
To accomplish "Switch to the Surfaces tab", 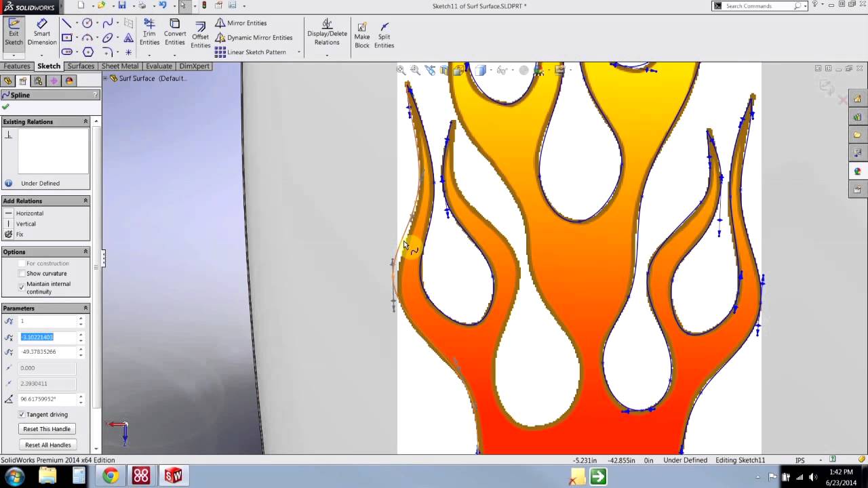I will coord(81,66).
